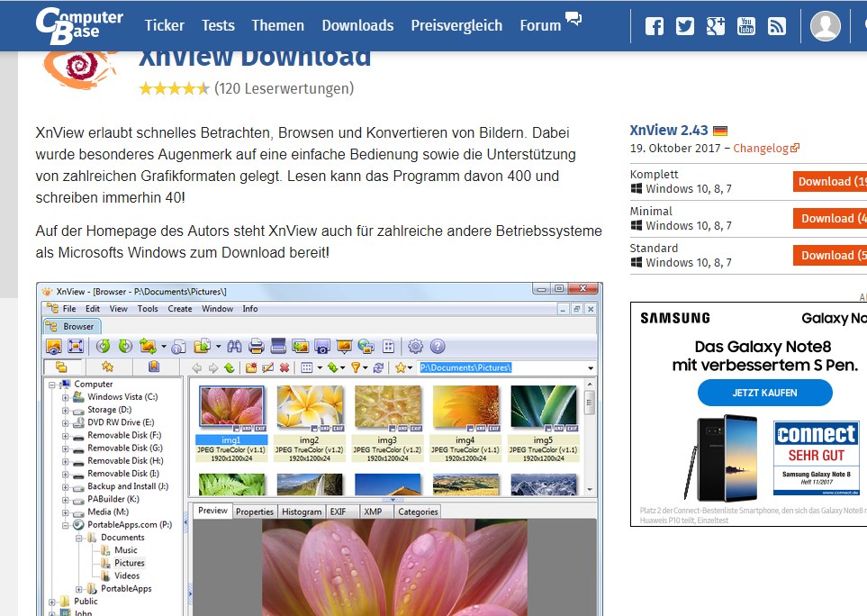Image resolution: width=867 pixels, height=616 pixels.
Task: Go to Downloads in the top navigation
Action: click(x=357, y=25)
